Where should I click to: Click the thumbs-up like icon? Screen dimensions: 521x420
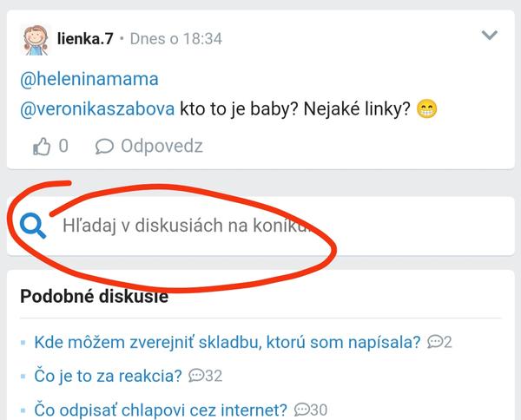coord(42,146)
